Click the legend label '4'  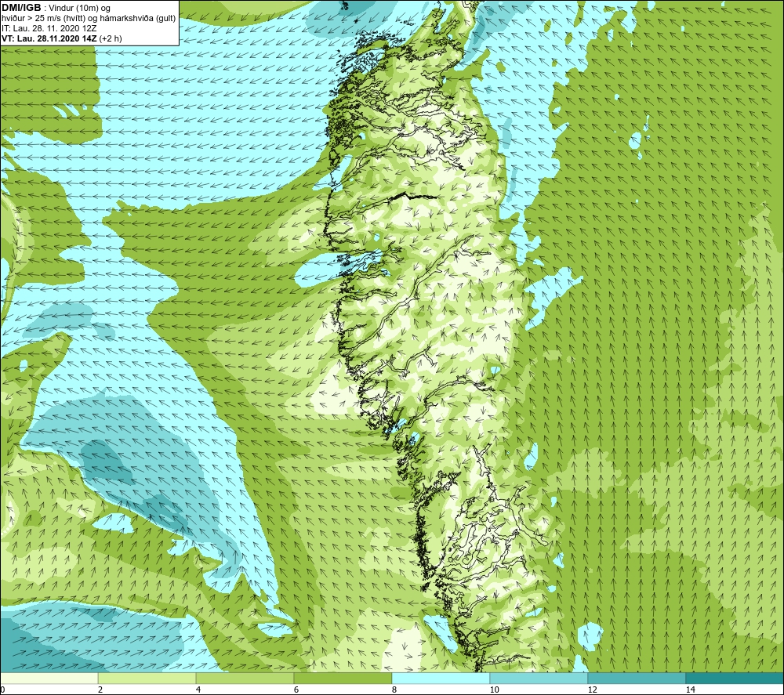point(198,690)
